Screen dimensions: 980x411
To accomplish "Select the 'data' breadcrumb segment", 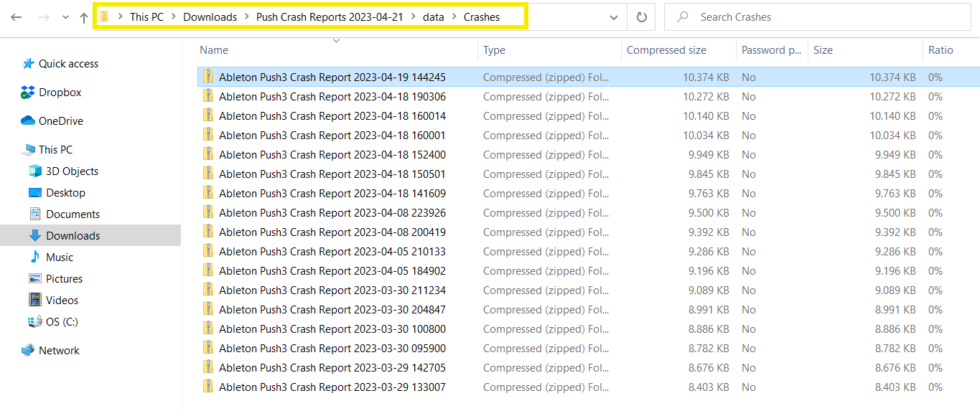I will pos(434,17).
